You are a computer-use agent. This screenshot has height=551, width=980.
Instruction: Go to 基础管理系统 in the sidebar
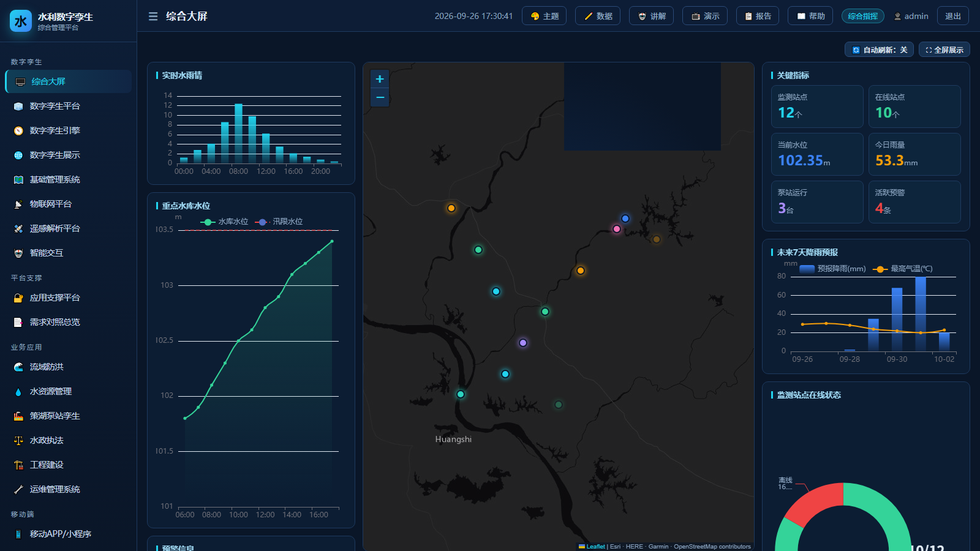tap(68, 179)
